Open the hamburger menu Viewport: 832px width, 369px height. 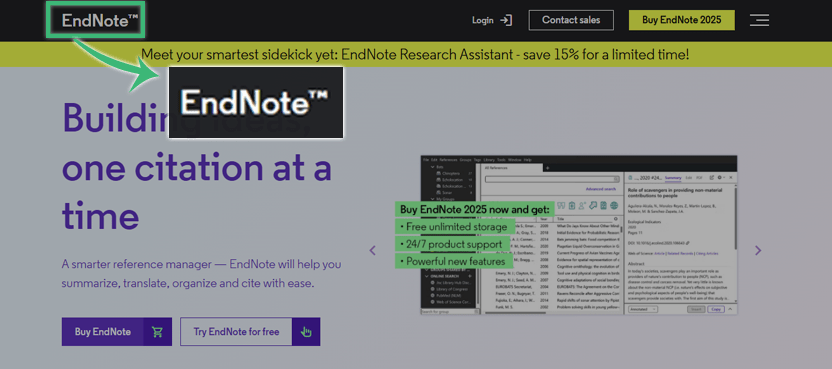[x=759, y=20]
